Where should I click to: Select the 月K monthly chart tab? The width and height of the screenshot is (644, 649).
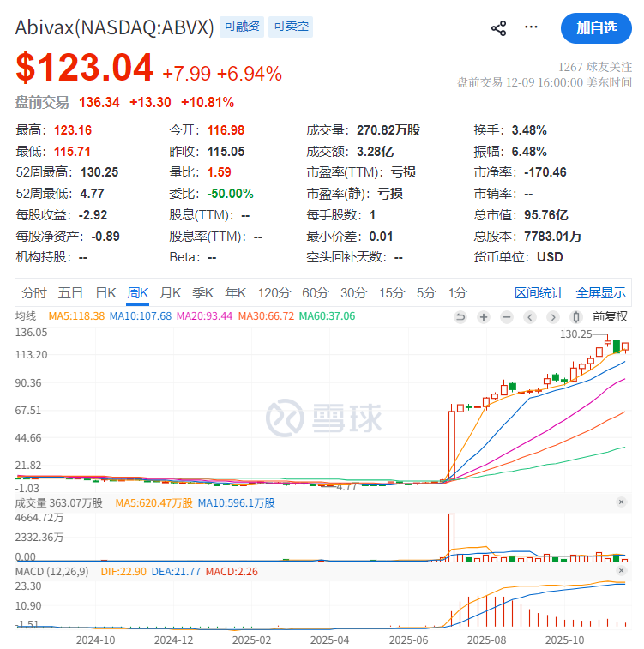coord(171,292)
